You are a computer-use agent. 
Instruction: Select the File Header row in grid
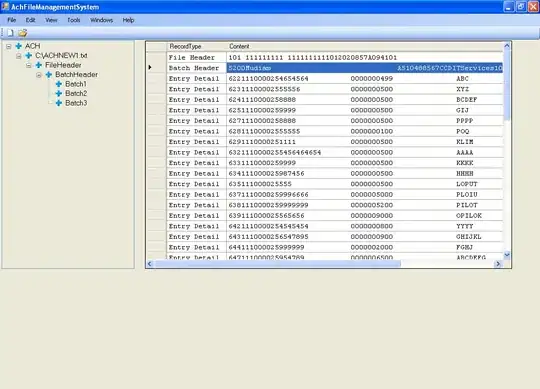point(324,57)
